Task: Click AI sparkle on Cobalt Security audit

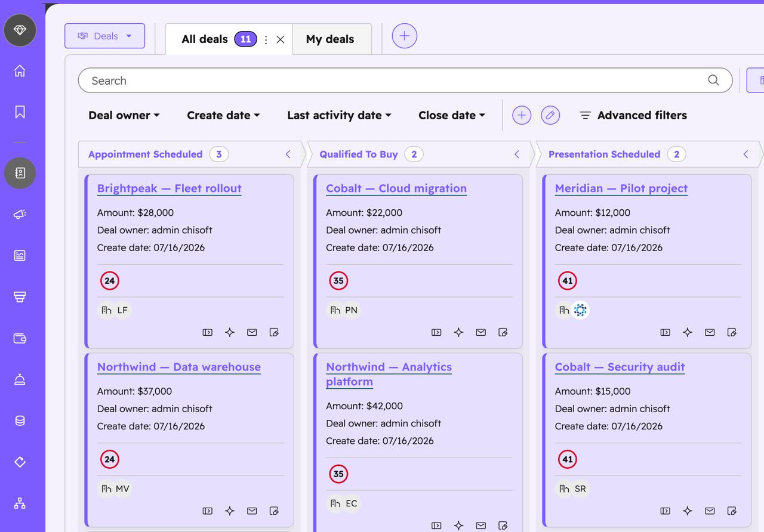Action: click(x=688, y=511)
